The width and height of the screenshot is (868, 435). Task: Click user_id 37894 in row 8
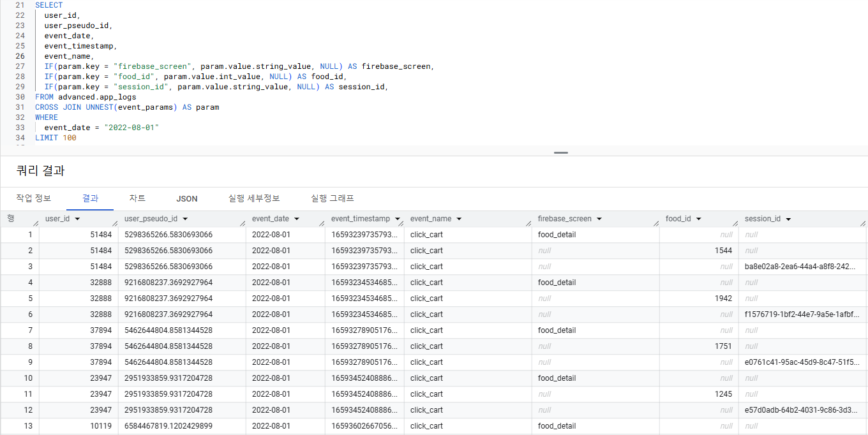[101, 346]
